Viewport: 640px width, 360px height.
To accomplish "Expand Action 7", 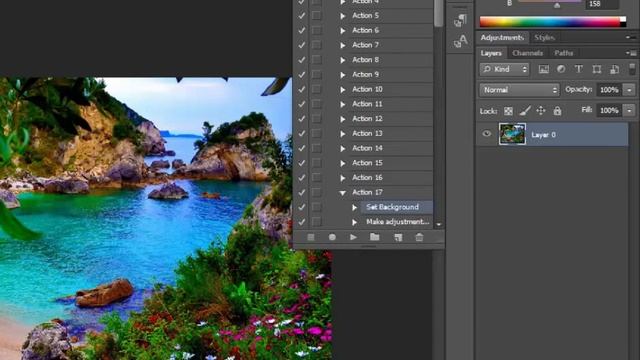I will pyautogui.click(x=343, y=45).
